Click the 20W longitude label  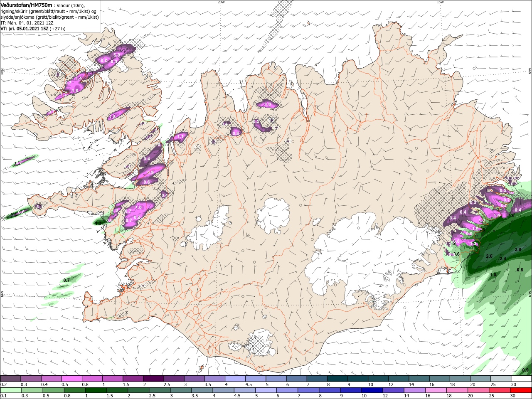point(221,2)
